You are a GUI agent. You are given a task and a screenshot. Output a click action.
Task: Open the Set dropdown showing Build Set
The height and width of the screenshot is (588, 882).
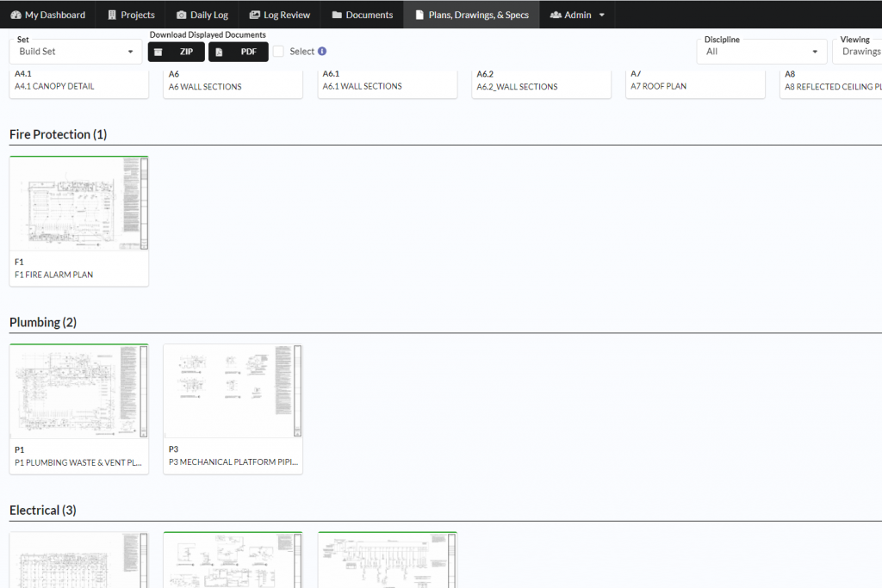(76, 52)
